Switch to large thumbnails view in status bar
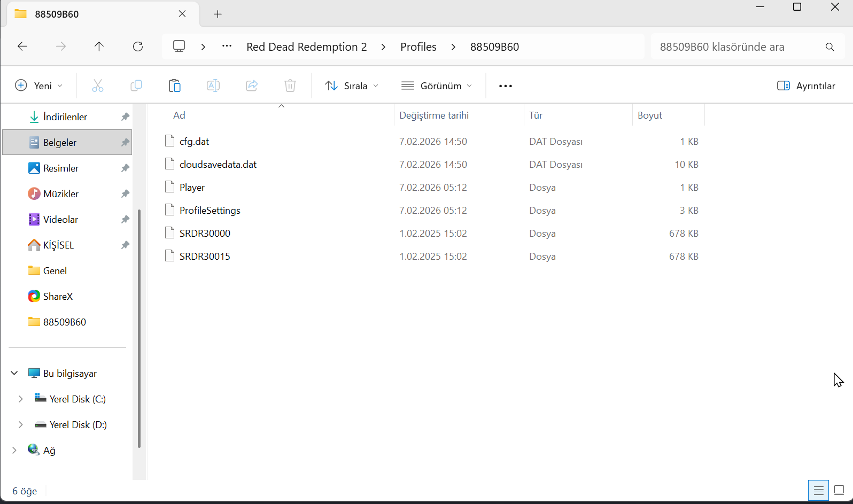The width and height of the screenshot is (853, 504). [839, 490]
